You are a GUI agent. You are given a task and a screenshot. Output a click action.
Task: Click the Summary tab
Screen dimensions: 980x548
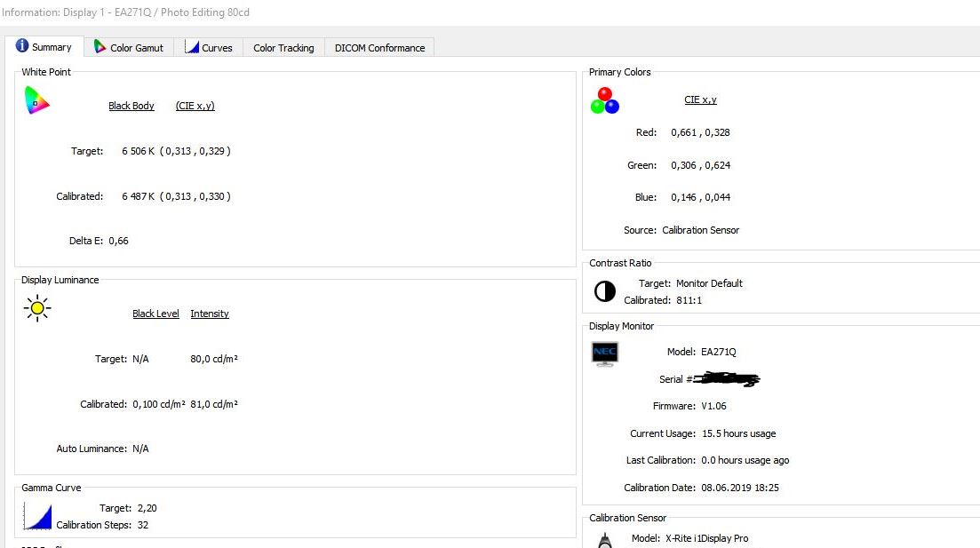[44, 47]
